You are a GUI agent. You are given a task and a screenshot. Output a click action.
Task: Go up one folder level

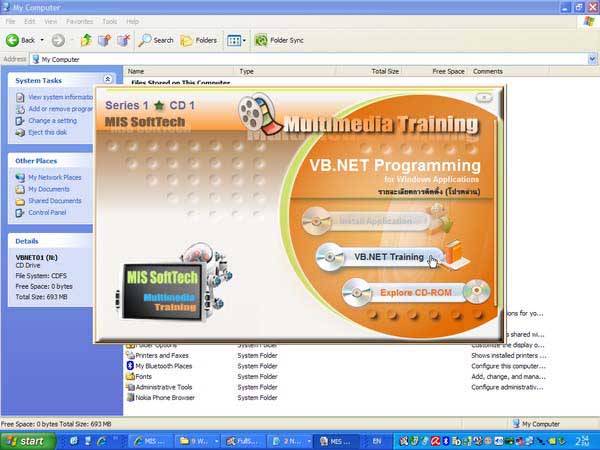[x=86, y=40]
